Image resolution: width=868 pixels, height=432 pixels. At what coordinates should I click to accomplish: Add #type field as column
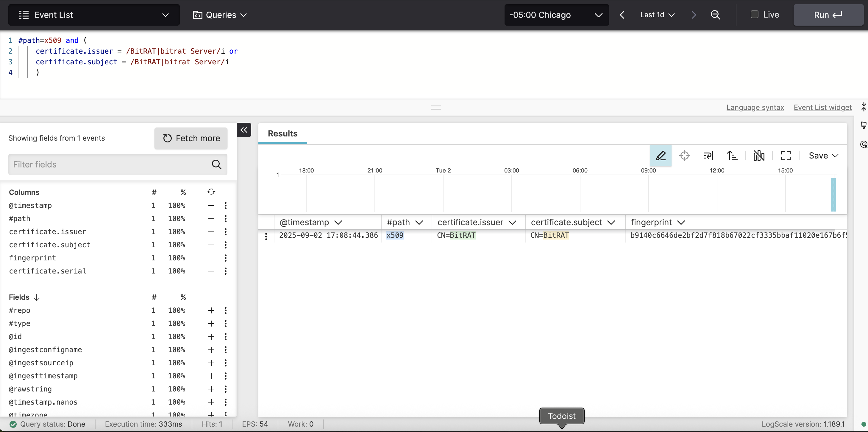tap(211, 324)
